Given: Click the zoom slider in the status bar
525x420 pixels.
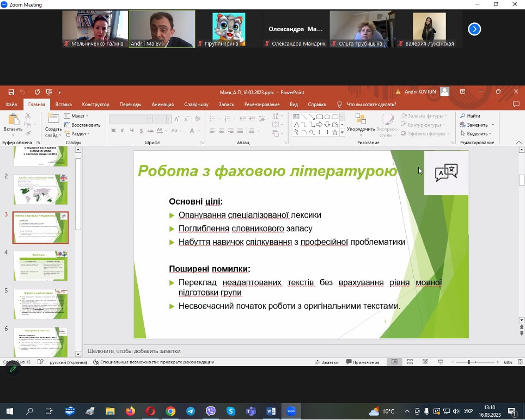Looking at the screenshot, I should [x=477, y=362].
